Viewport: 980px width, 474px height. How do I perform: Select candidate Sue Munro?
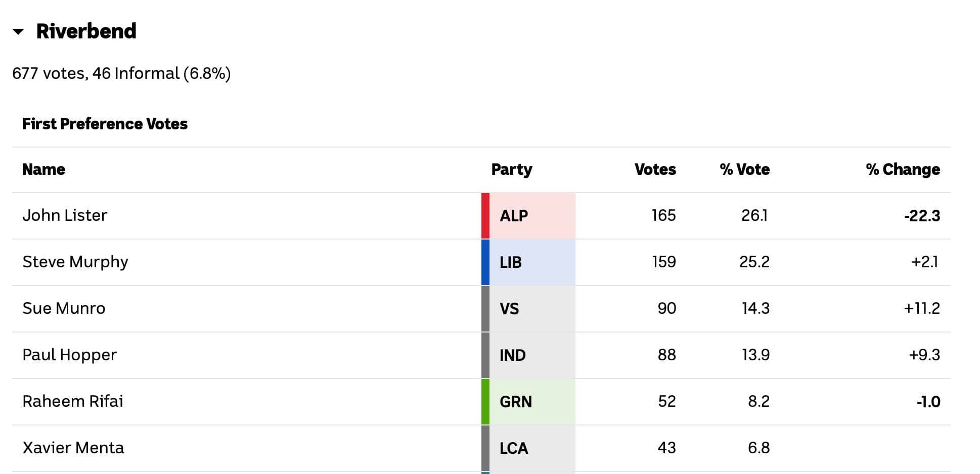64,309
